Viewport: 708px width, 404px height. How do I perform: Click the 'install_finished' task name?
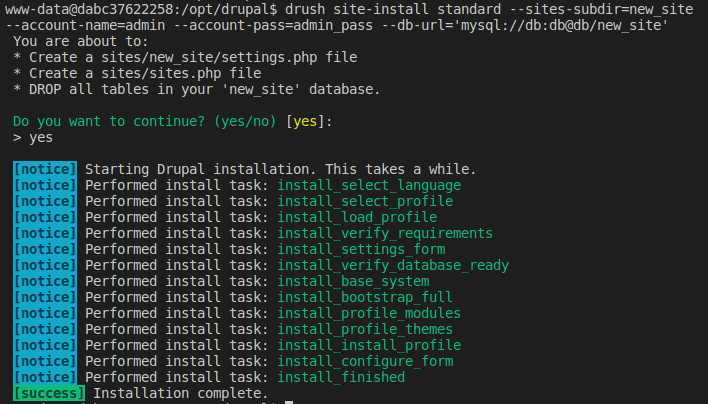(x=341, y=377)
